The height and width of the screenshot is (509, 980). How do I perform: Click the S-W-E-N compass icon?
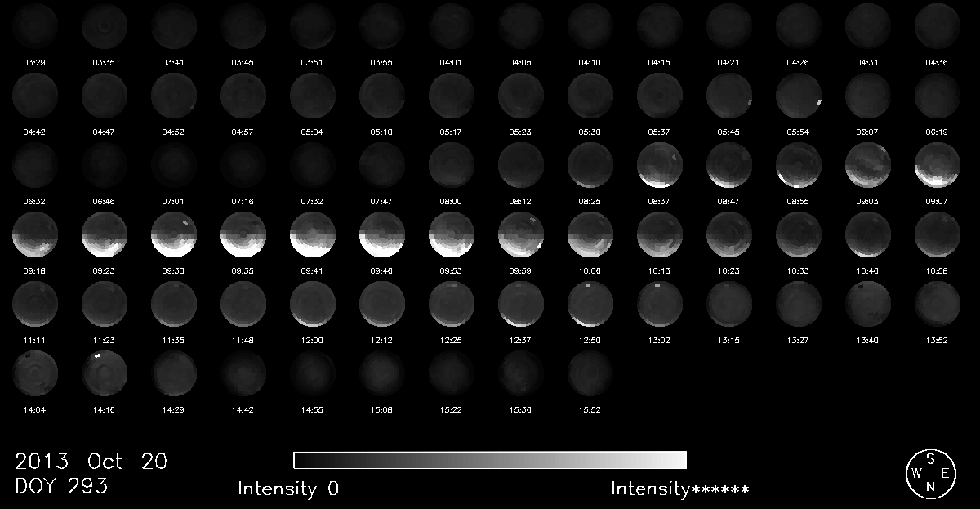point(929,474)
